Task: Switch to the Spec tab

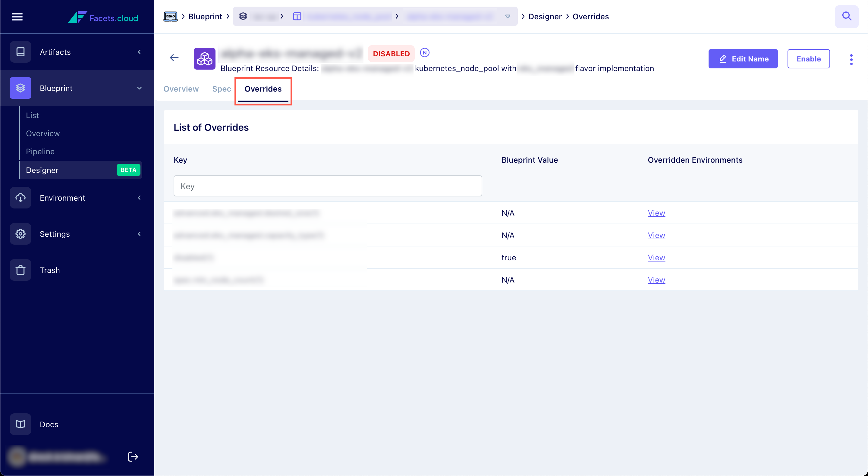Action: 222,89
